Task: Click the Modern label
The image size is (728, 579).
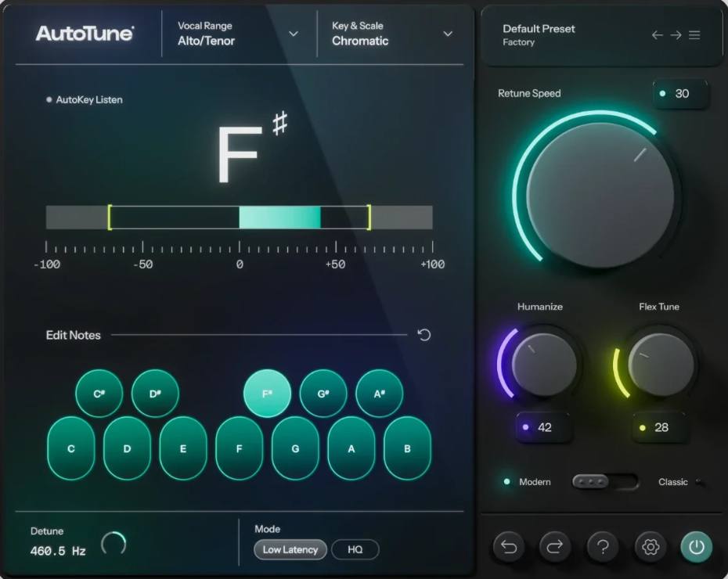Action: (535, 482)
